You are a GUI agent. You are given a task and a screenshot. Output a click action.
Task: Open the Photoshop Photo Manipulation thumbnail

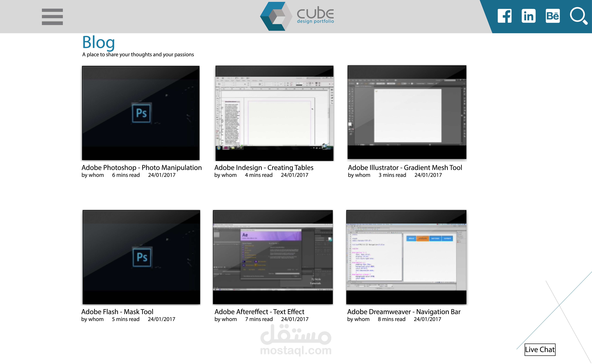(x=141, y=113)
